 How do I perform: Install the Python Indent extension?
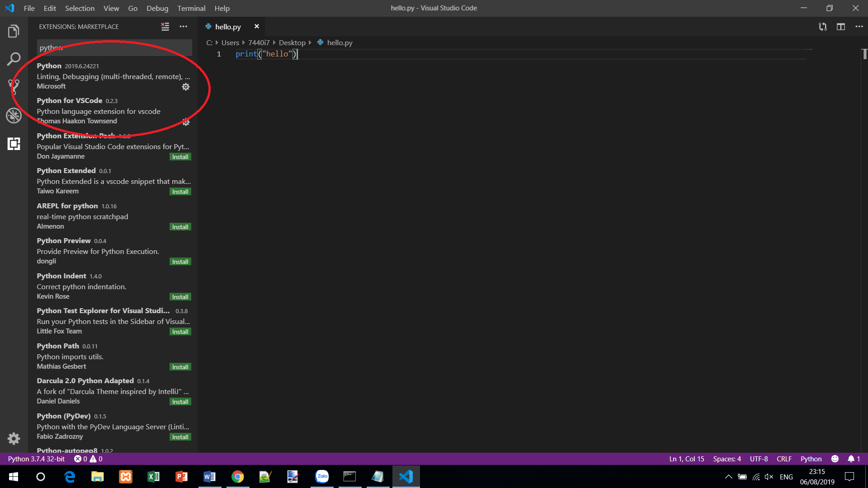(180, 297)
